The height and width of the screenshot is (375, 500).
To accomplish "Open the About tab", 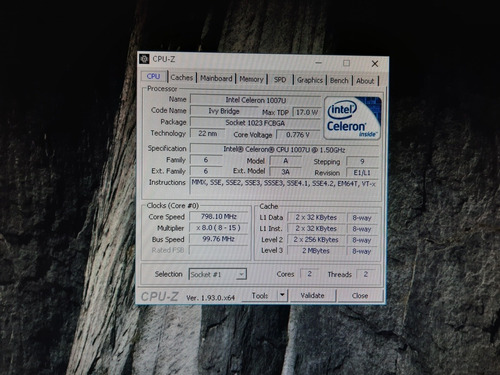I will [365, 81].
